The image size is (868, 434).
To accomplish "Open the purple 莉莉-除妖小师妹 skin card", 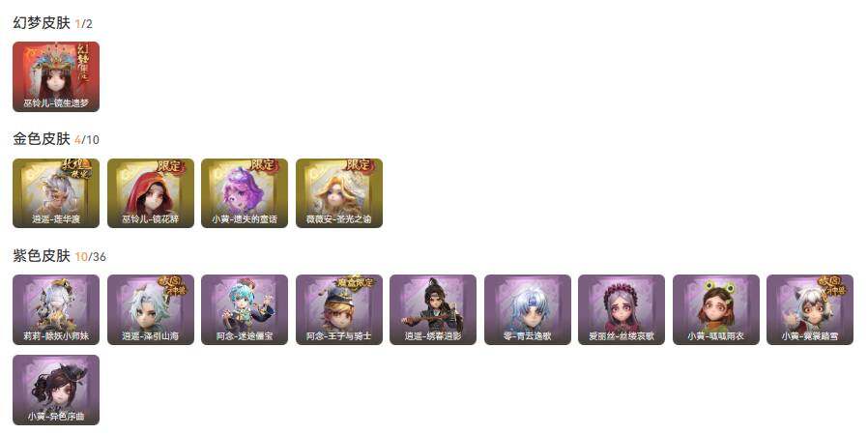I will click(56, 309).
